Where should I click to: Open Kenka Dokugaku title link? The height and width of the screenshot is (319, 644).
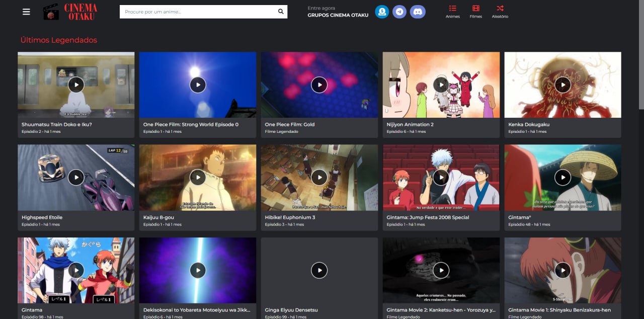[x=529, y=124]
